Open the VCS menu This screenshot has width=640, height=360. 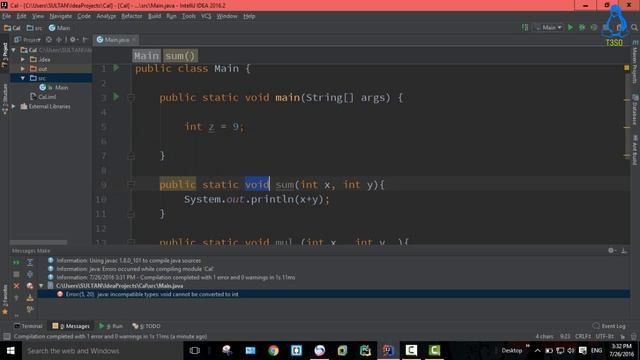206,16
